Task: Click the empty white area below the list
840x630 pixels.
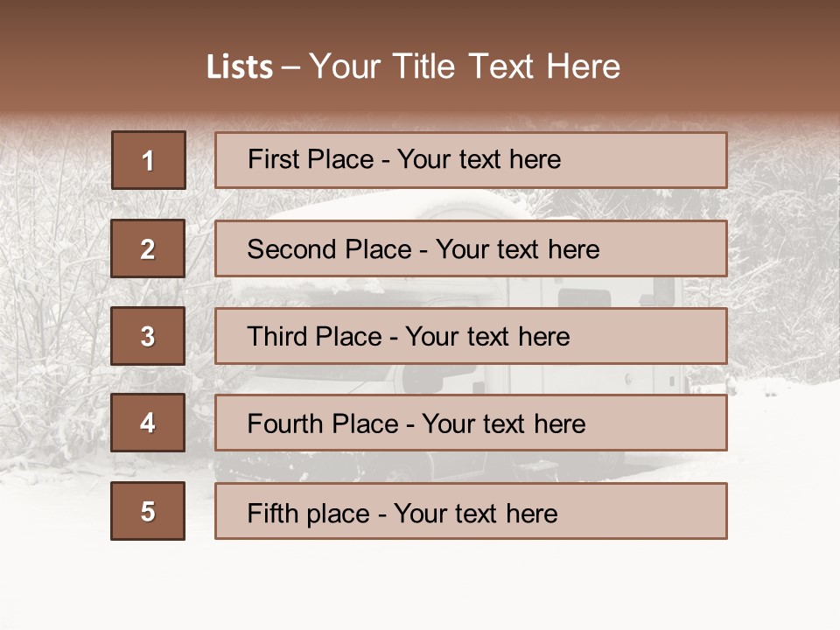Action: (420, 586)
